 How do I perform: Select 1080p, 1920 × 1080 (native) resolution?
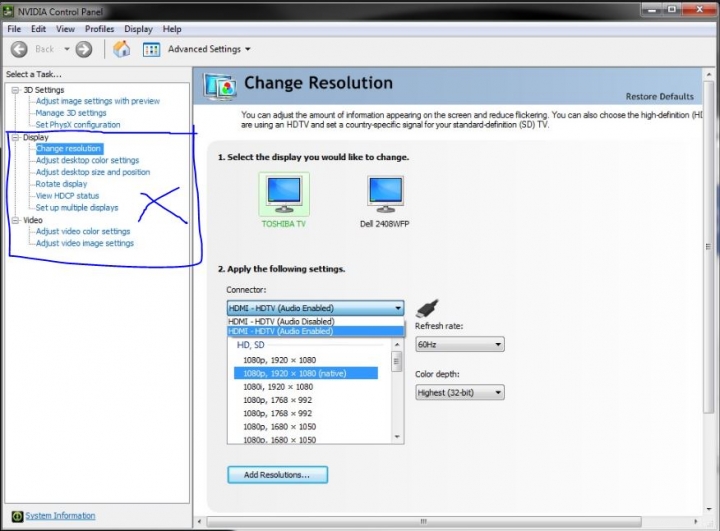306,373
